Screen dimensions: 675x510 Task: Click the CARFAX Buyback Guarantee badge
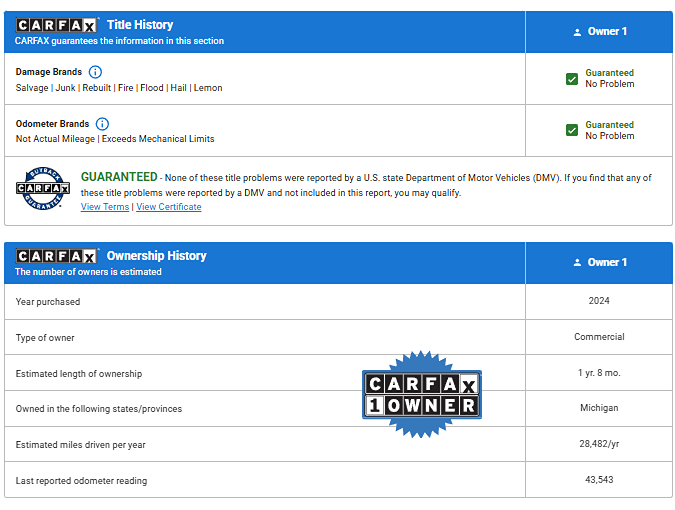point(42,188)
